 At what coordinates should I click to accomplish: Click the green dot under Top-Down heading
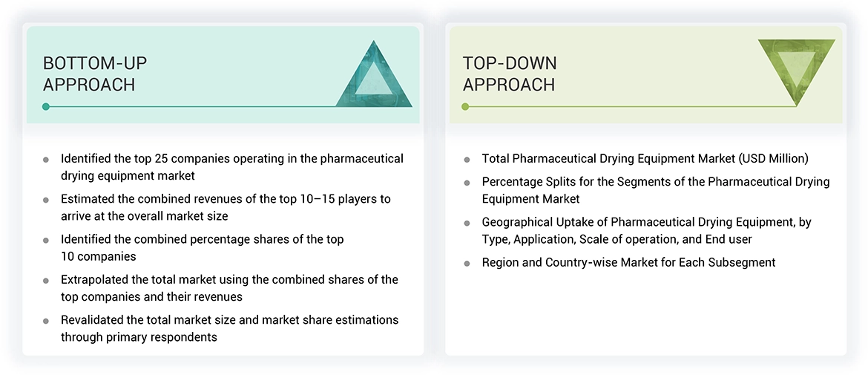coord(465,107)
